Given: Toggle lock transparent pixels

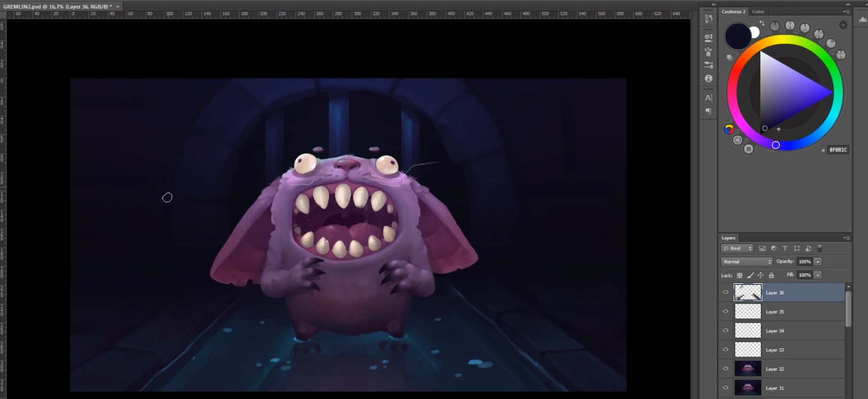Looking at the screenshot, I should (740, 275).
